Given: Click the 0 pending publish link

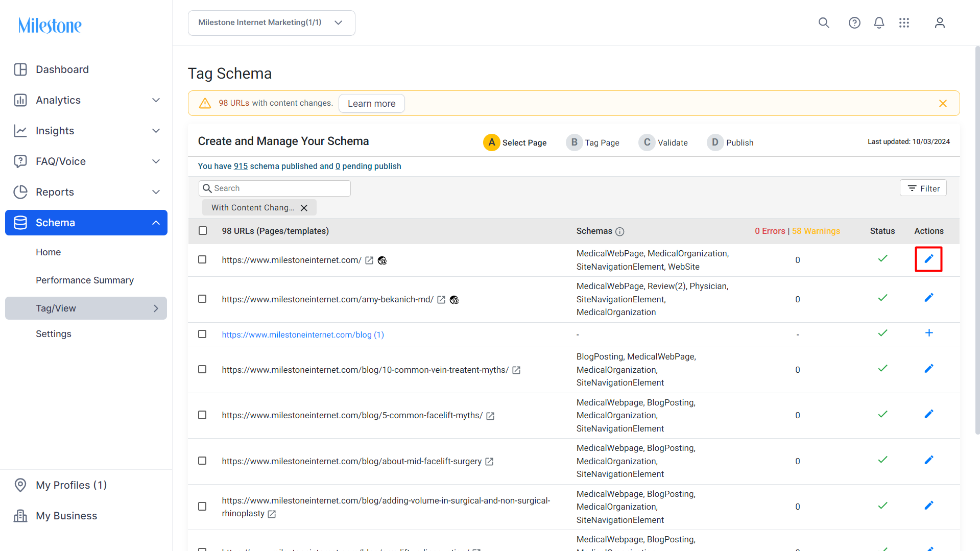Looking at the screenshot, I should [338, 166].
